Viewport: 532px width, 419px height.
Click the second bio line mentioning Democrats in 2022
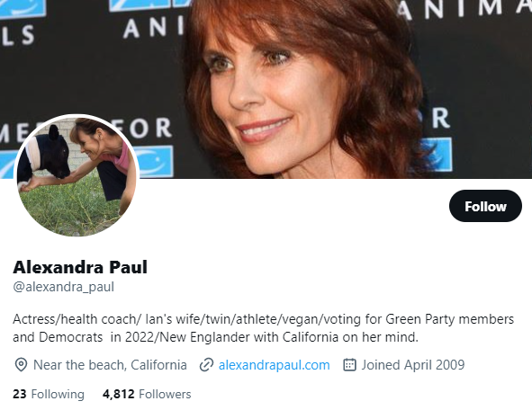tap(215, 337)
